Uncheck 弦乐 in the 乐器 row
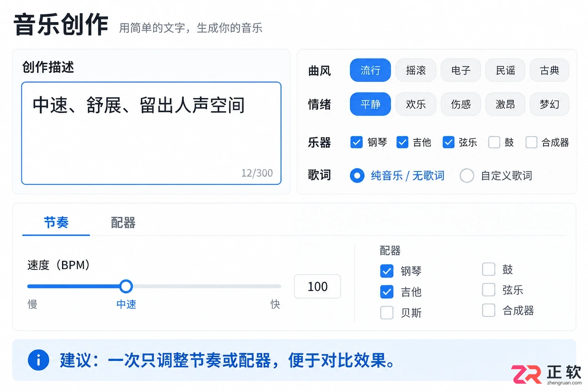This screenshot has width=588, height=392. (x=448, y=142)
